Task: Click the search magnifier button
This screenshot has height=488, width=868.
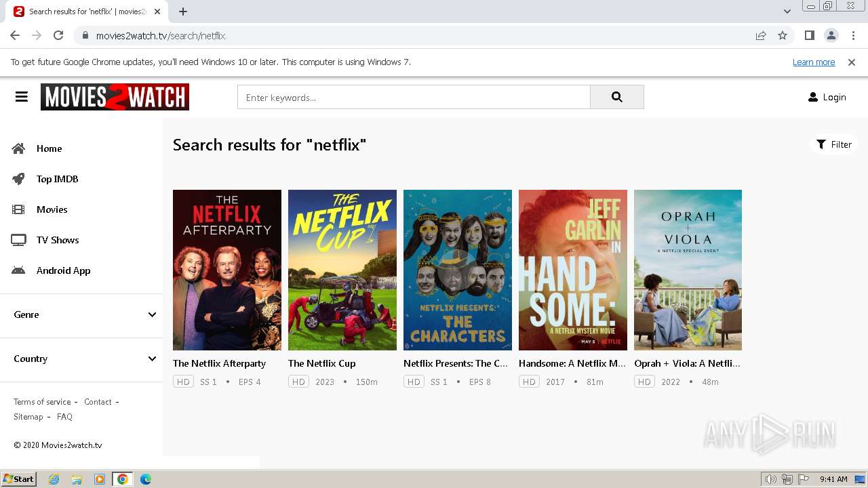Action: point(616,97)
